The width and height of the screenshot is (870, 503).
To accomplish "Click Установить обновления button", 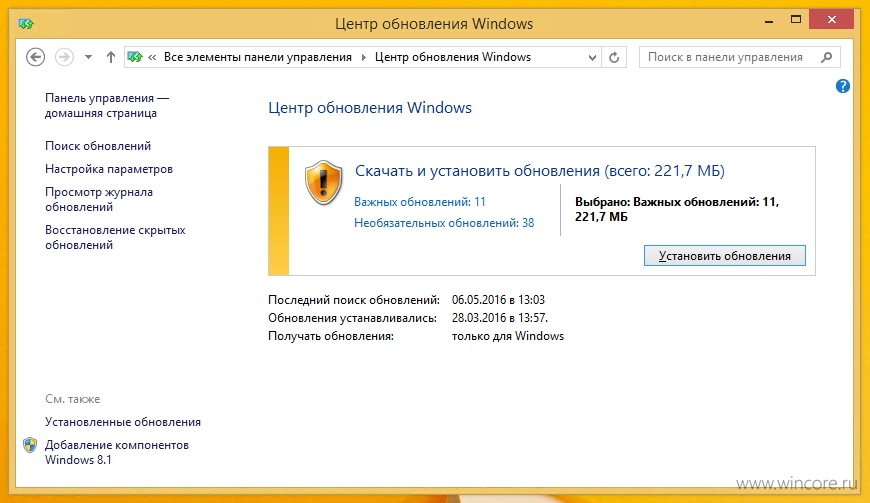I will [725, 256].
